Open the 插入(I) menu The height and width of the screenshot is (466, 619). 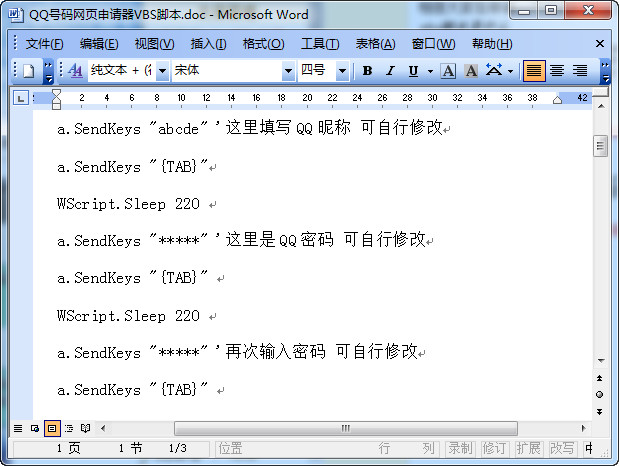pos(208,44)
